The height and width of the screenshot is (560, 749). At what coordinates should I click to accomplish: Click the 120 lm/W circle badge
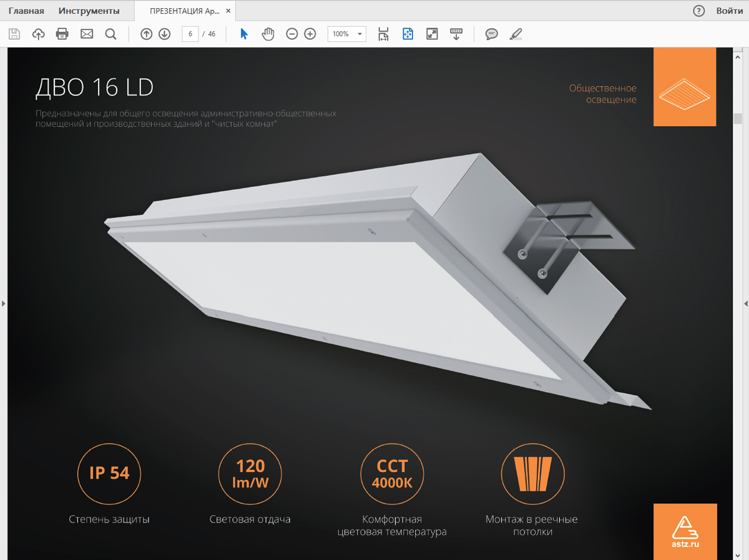(250, 473)
